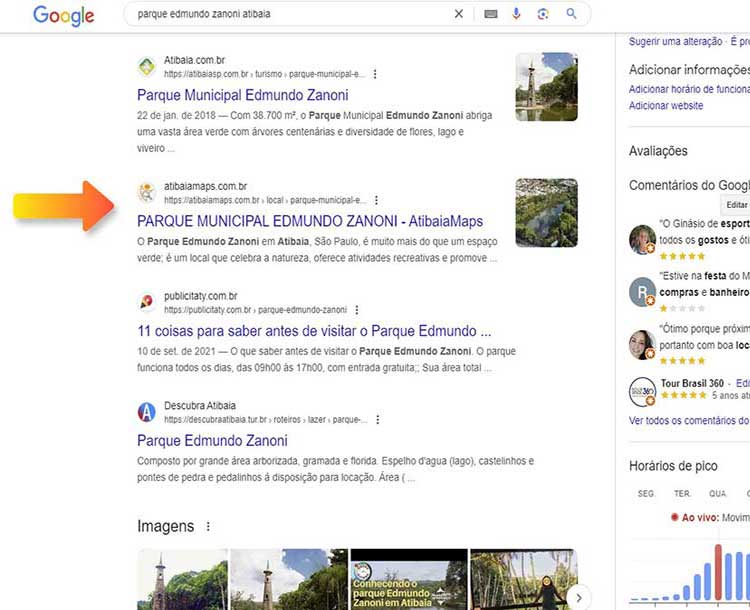This screenshot has width=750, height=610.
Task: Click the AtibaiaMaps aerial photo thumbnail
Action: coord(546,212)
